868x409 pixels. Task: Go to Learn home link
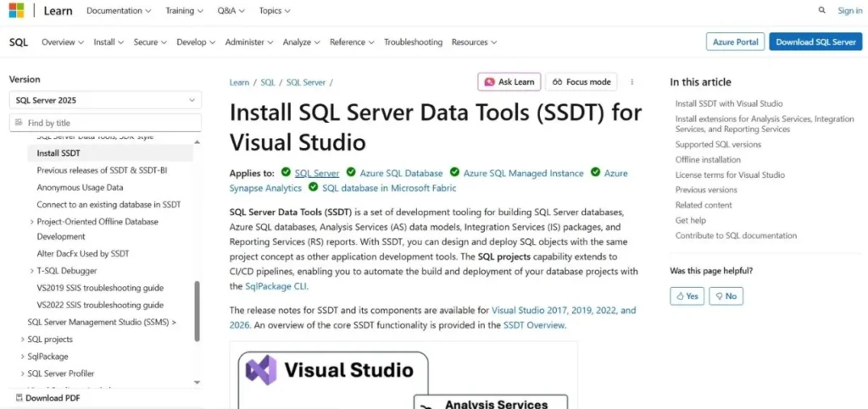[x=58, y=10]
